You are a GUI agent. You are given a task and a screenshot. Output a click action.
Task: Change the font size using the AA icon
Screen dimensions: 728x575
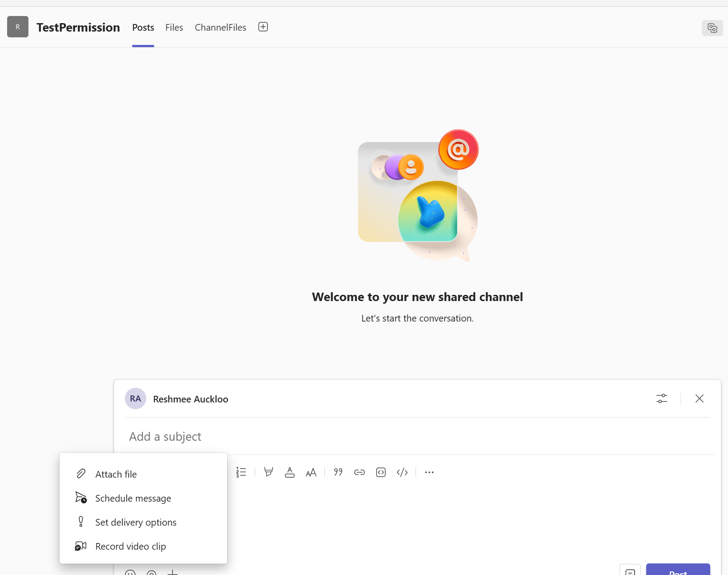click(x=311, y=472)
